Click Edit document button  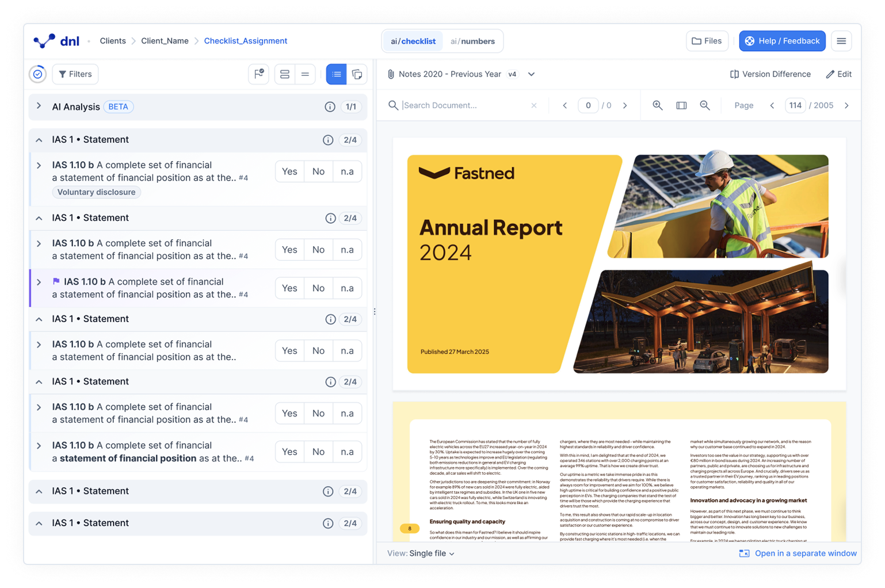[x=838, y=74]
